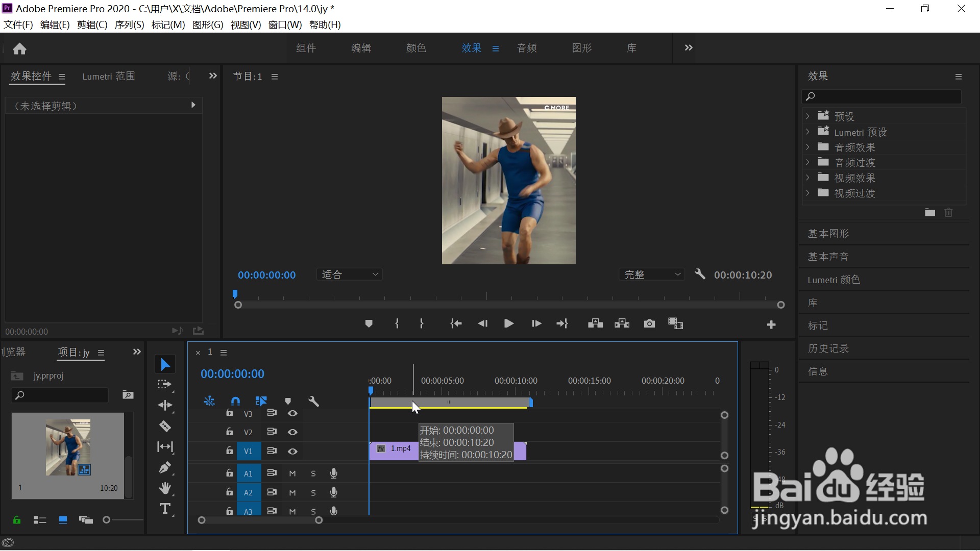
Task: Select the Razor tool in toolbar
Action: (x=165, y=426)
